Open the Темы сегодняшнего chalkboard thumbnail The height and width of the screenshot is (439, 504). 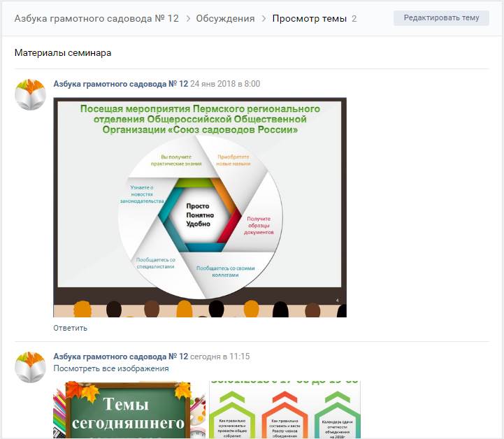click(129, 410)
